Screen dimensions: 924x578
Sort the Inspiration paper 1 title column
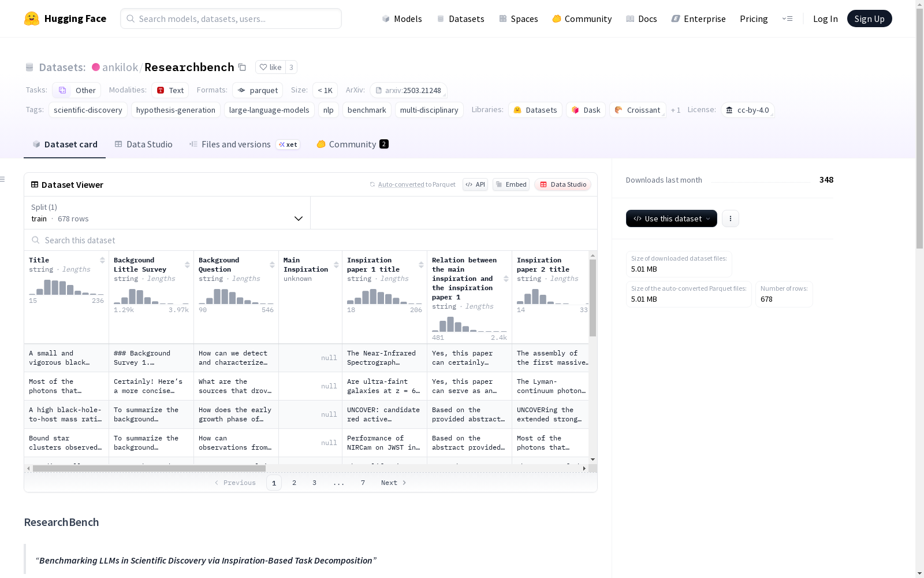tap(421, 265)
